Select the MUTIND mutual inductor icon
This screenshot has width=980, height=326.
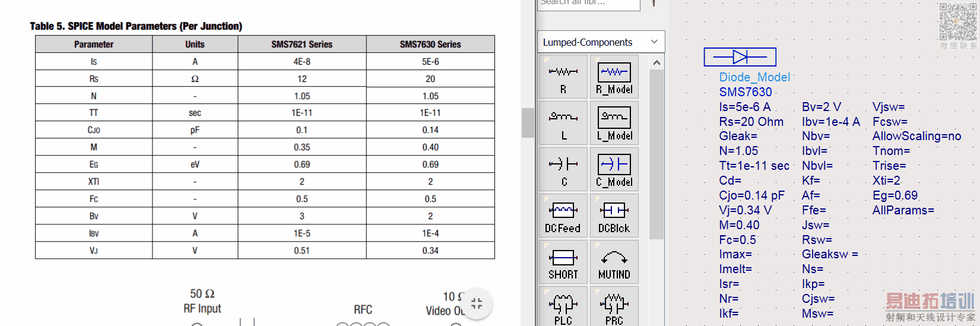[614, 261]
